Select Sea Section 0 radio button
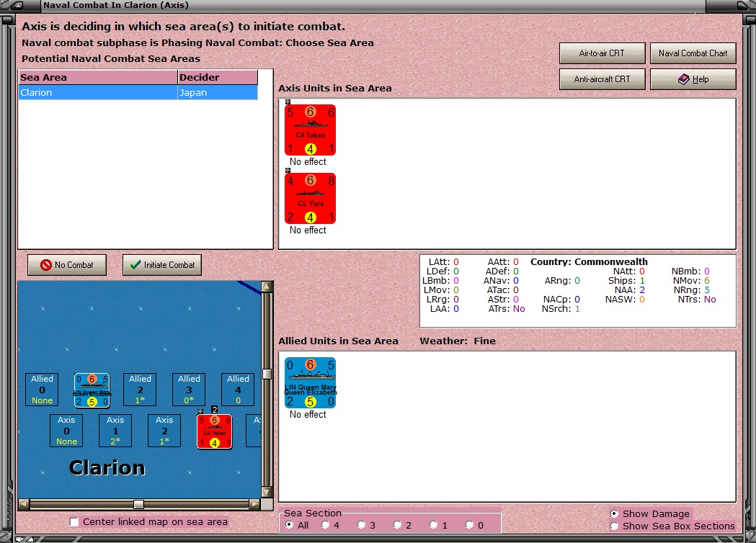Viewport: 756px width, 543px height. pos(470,525)
